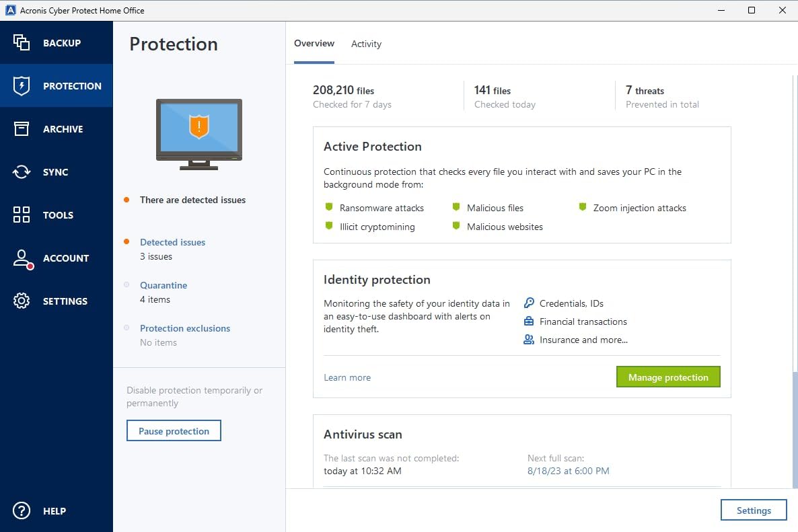The height and width of the screenshot is (532, 798).
Task: Switch to the Activity tab
Action: 366,43
